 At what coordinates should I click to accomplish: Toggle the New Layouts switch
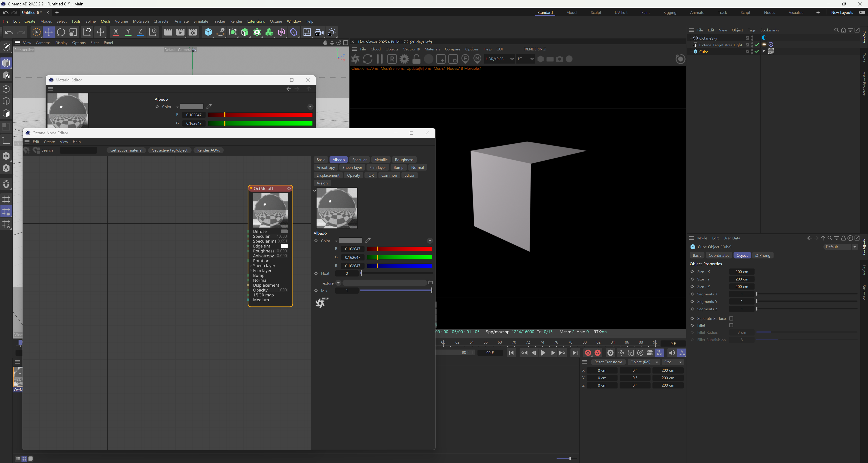click(862, 12)
